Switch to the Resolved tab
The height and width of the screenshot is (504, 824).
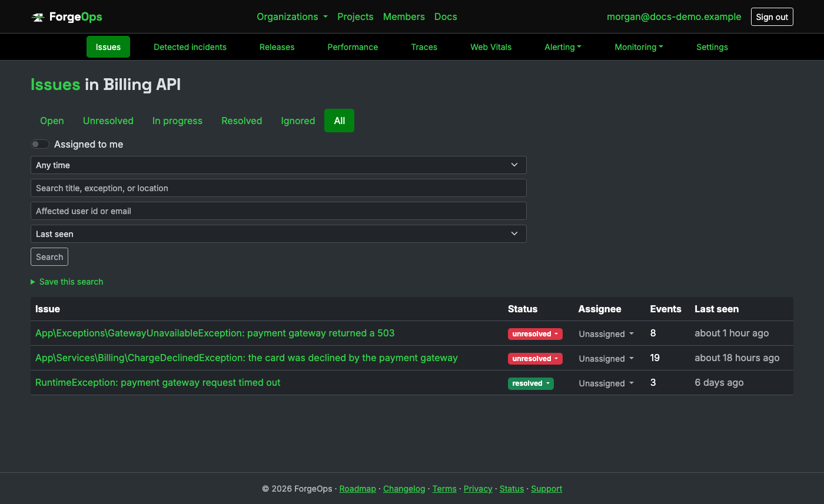click(x=242, y=121)
